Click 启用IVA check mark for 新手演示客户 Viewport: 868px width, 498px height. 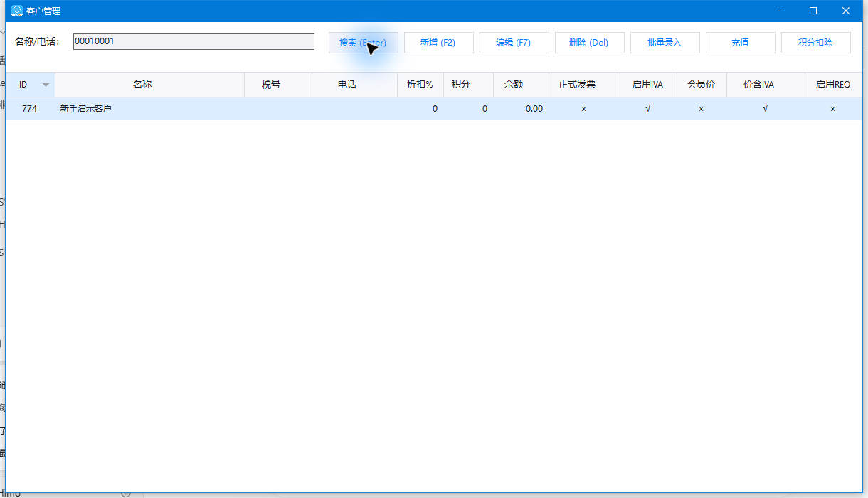click(x=648, y=109)
